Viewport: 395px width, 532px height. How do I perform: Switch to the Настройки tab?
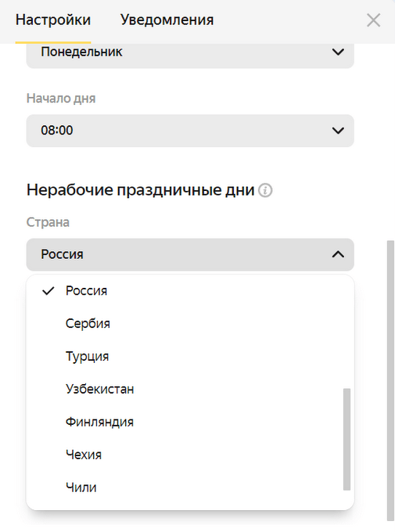(53, 20)
